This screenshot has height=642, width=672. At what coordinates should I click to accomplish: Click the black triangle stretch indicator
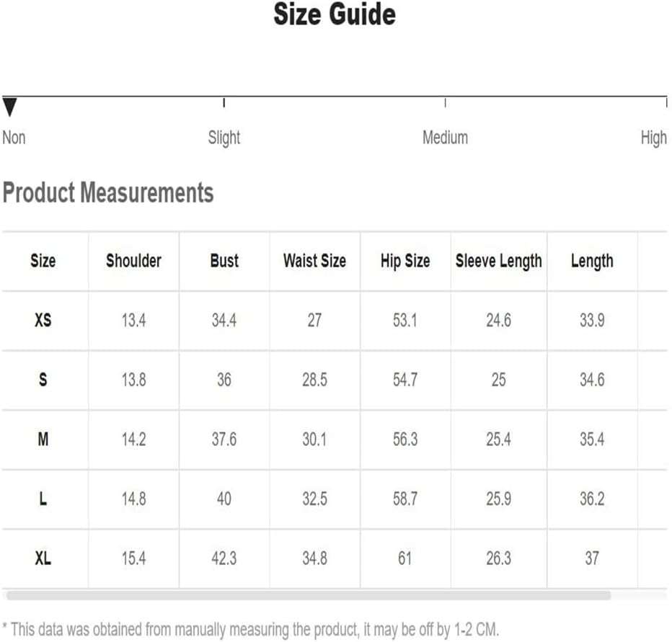[9, 107]
